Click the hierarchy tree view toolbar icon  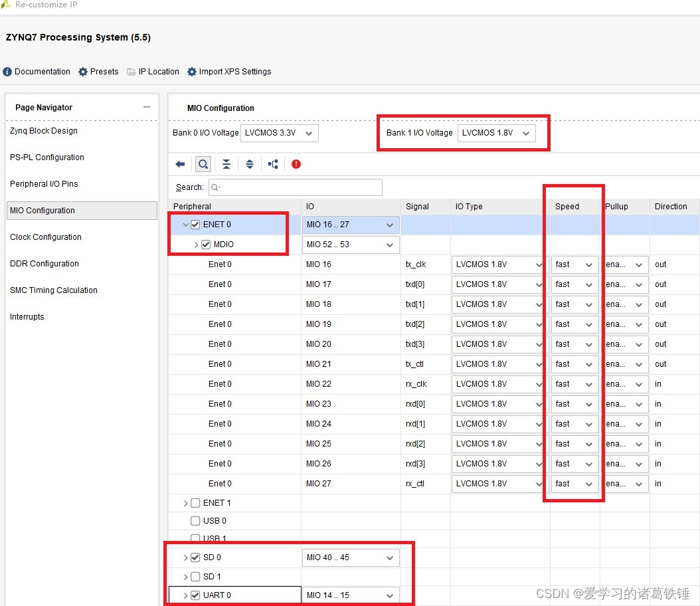[x=273, y=164]
